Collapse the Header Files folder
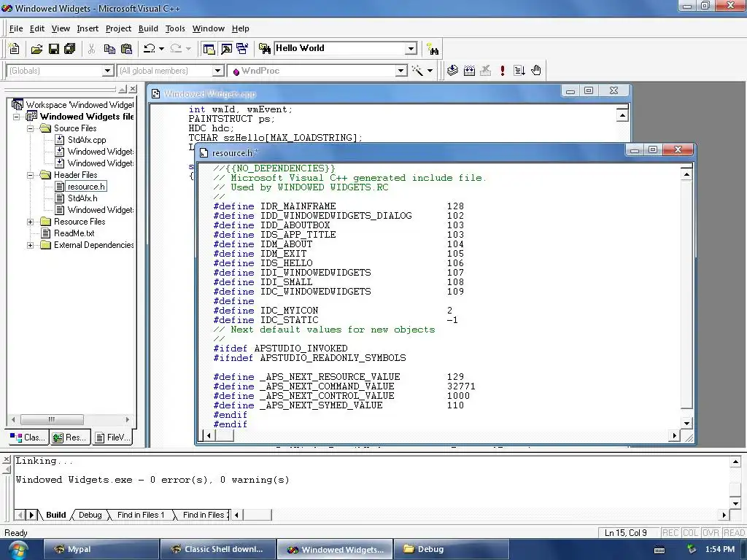The height and width of the screenshot is (560, 747). 30,175
